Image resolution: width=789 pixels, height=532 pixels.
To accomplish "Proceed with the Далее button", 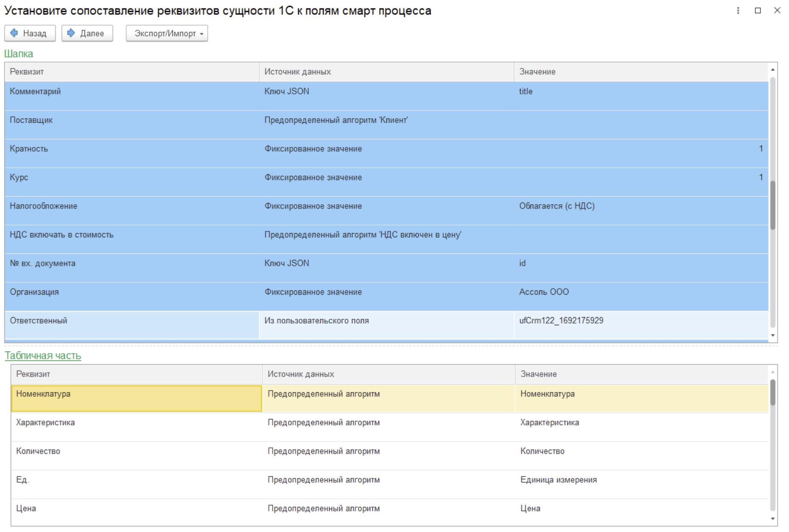I will tap(87, 34).
